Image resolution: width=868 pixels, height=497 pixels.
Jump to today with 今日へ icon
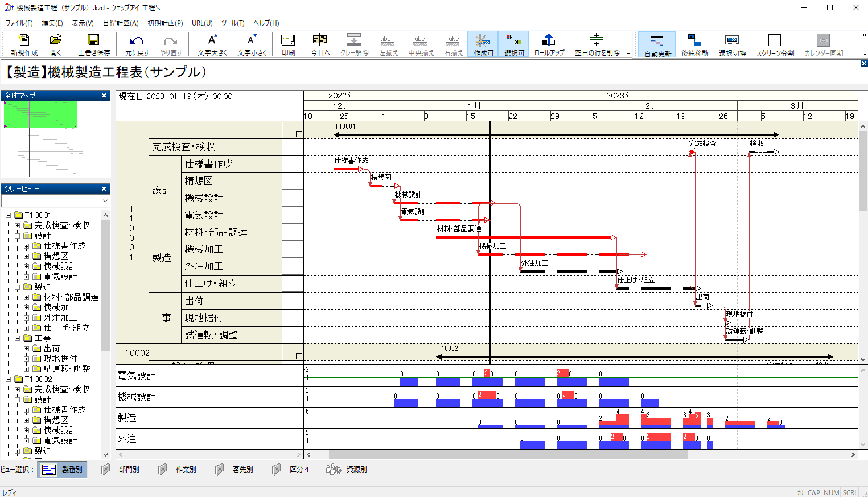coord(320,44)
